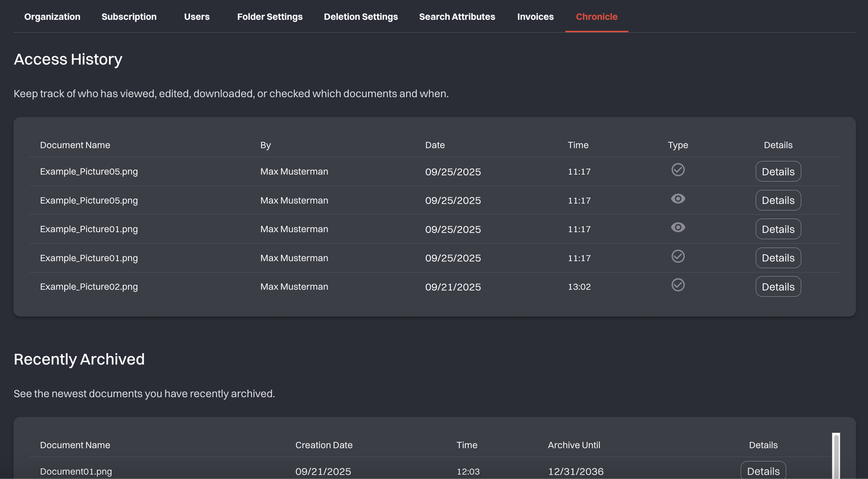868x479 pixels.
Task: Switch to the Invoices tab
Action: tap(535, 17)
